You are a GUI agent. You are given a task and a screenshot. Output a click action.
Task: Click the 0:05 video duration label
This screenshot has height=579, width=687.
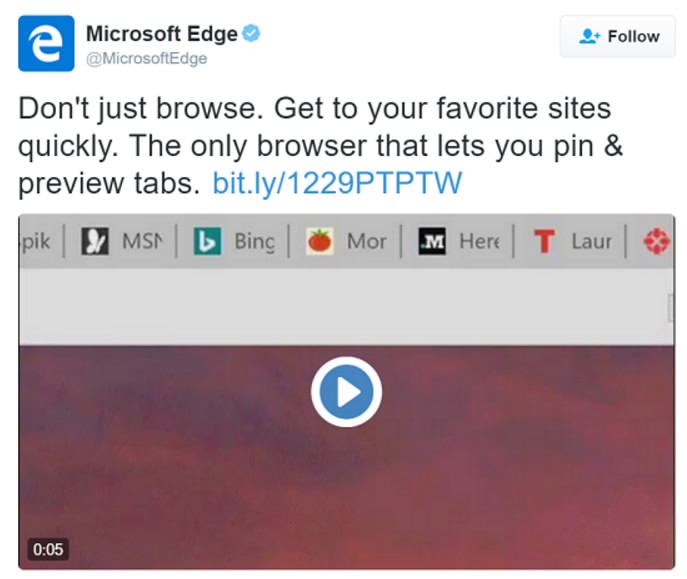pyautogui.click(x=48, y=549)
